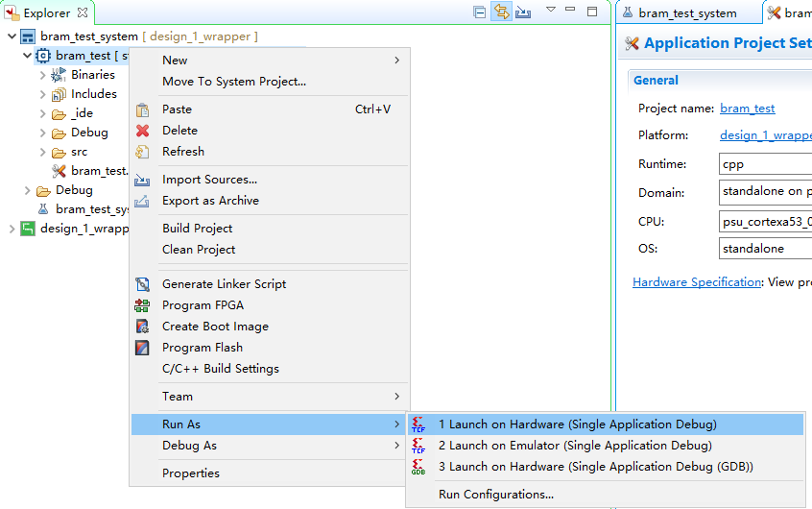Open the New submenu
Image resolution: width=812 pixels, height=509 pixels.
[270, 61]
